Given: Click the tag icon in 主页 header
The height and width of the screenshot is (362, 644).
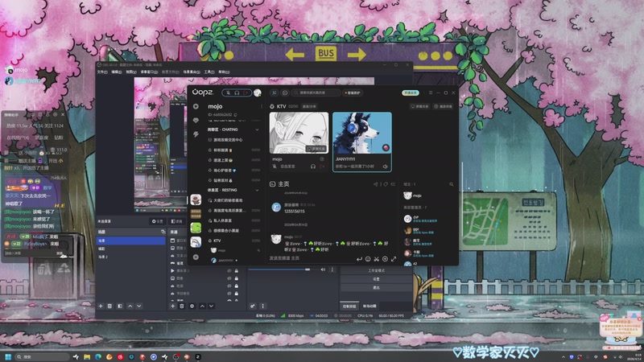Looking at the screenshot, I should point(385,184).
